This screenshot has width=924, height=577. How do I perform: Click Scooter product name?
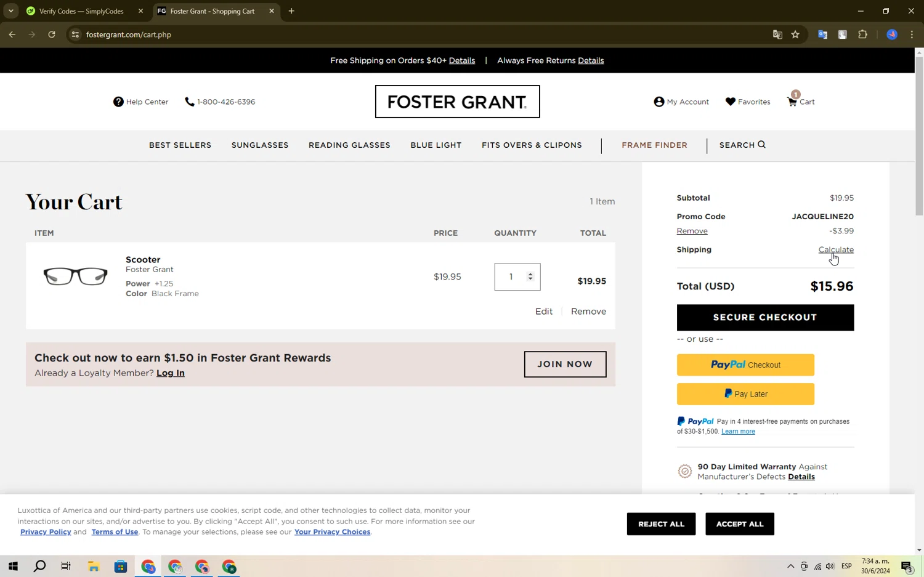pos(143,260)
